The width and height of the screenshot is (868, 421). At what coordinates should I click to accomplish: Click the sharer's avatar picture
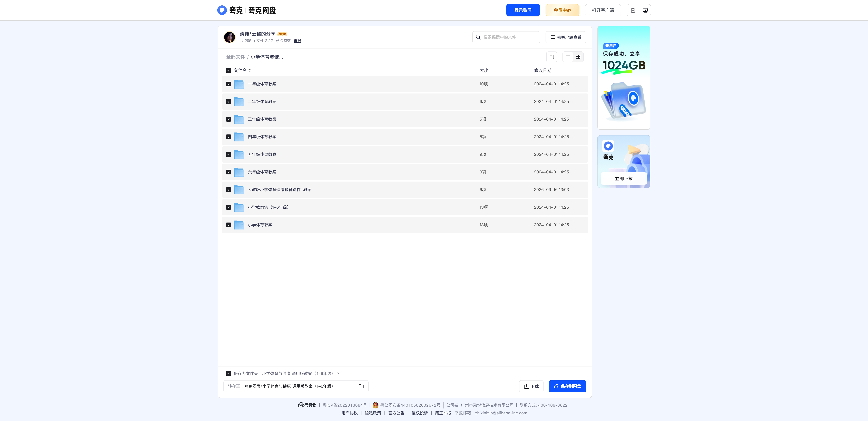[230, 37]
